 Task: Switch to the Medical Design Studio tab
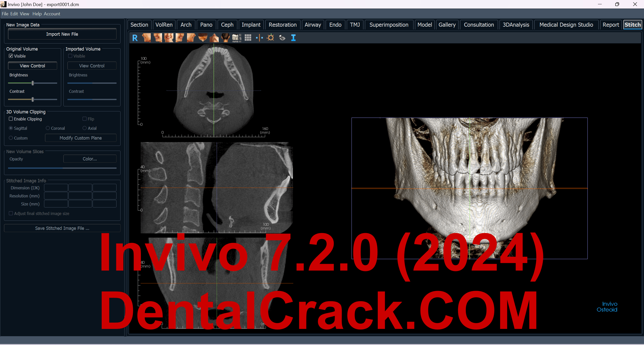coord(566,25)
